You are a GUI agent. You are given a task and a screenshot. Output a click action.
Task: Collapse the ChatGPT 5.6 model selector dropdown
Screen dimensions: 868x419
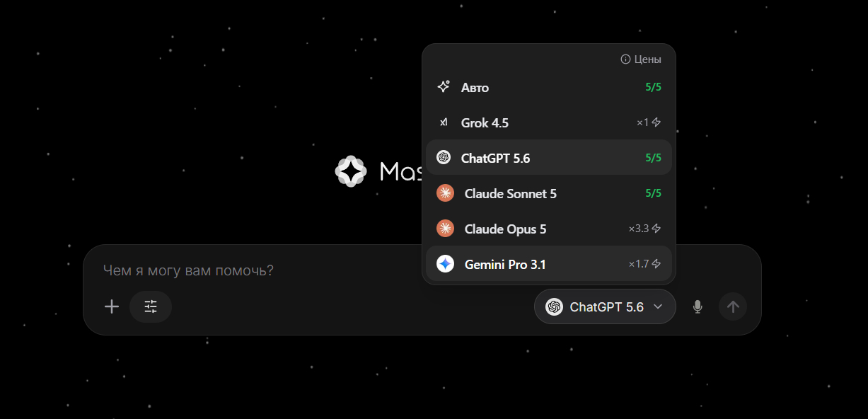pos(605,306)
